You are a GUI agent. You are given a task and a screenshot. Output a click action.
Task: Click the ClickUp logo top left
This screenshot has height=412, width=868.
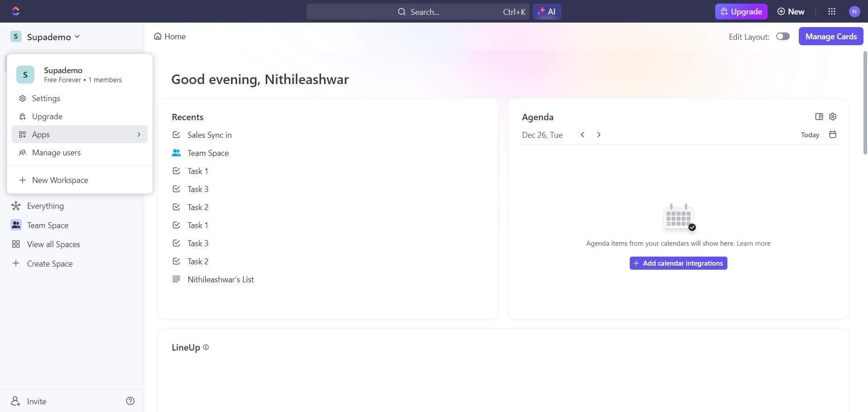(x=15, y=11)
